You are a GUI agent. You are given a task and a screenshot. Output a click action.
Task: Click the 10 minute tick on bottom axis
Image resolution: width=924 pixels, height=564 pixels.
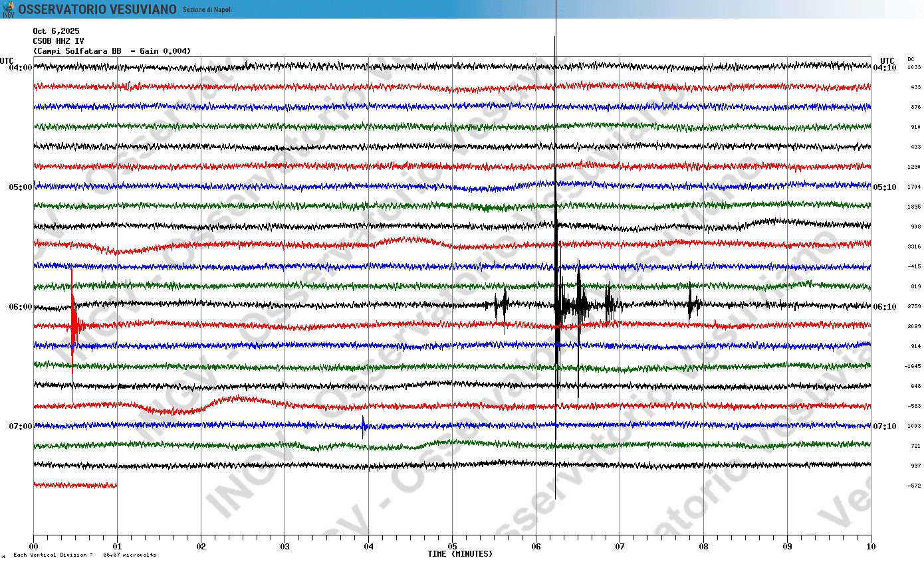[x=871, y=547]
